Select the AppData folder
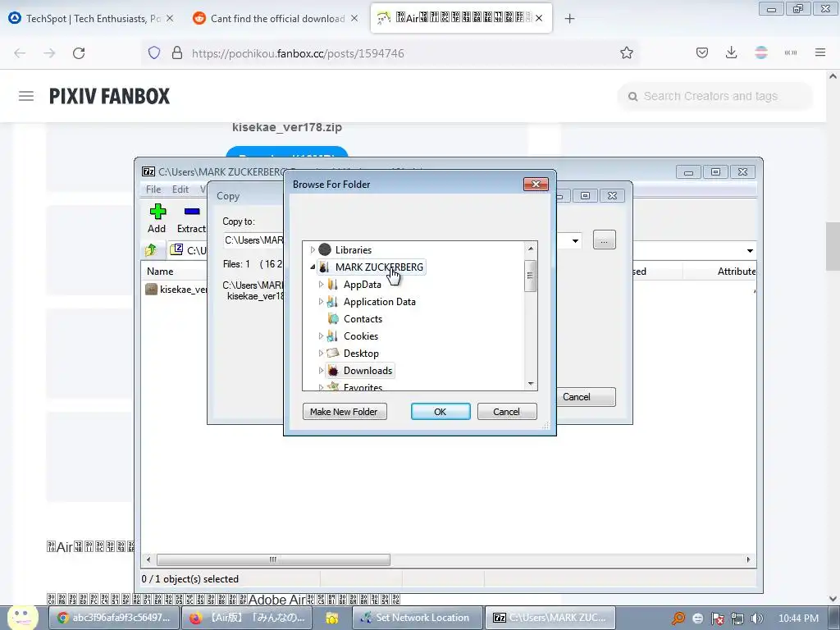840x630 pixels. coord(362,285)
